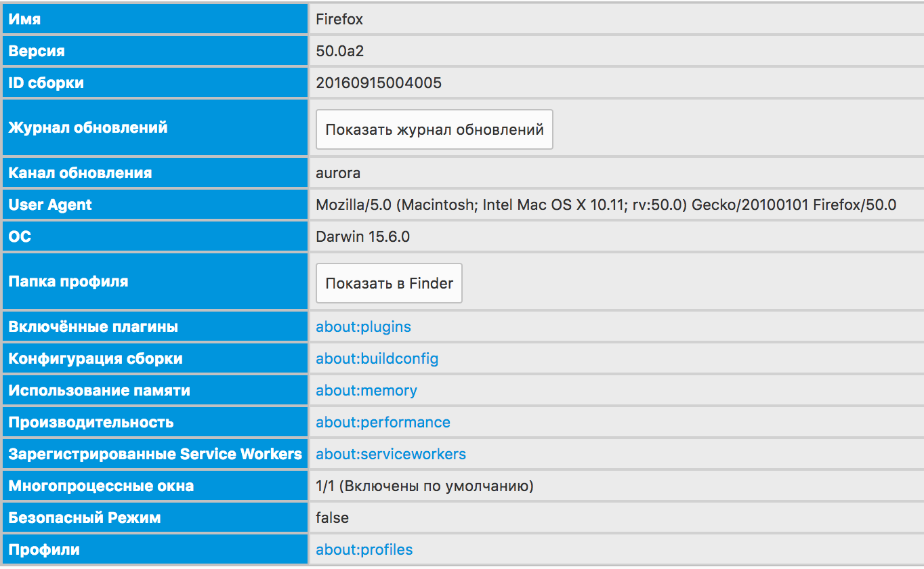Follow the about:buildconfig link

click(377, 358)
